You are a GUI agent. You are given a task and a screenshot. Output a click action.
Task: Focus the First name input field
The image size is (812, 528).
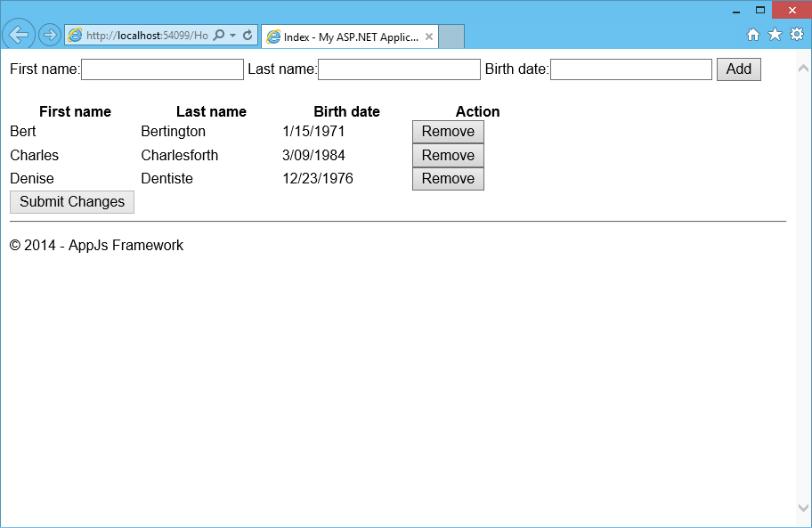click(x=162, y=69)
